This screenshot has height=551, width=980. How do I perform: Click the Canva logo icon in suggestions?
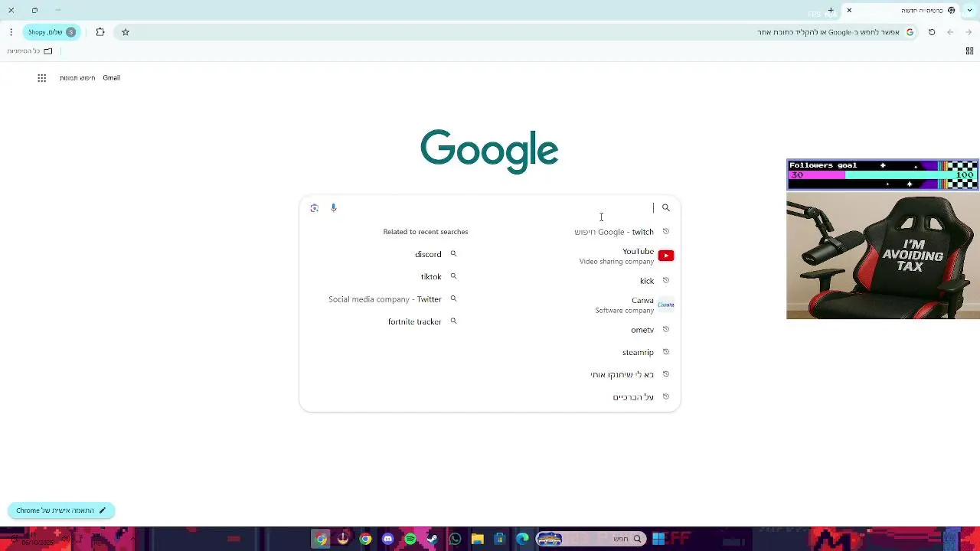pyautogui.click(x=666, y=305)
